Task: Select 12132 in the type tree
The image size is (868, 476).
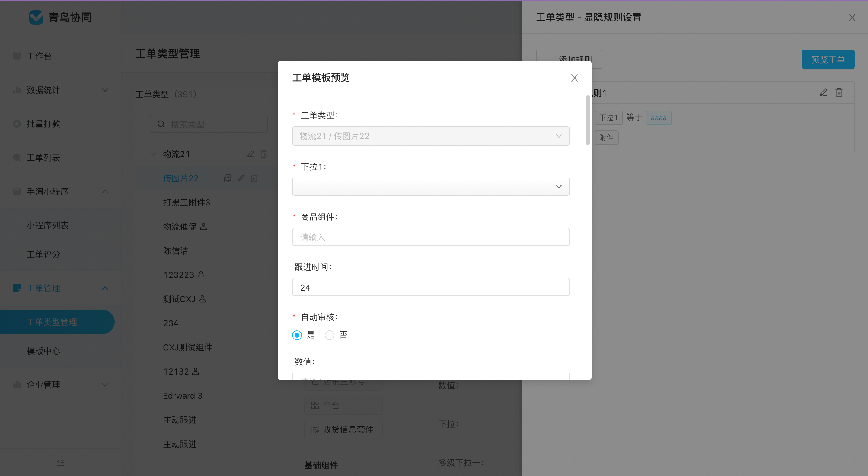Action: click(x=176, y=371)
